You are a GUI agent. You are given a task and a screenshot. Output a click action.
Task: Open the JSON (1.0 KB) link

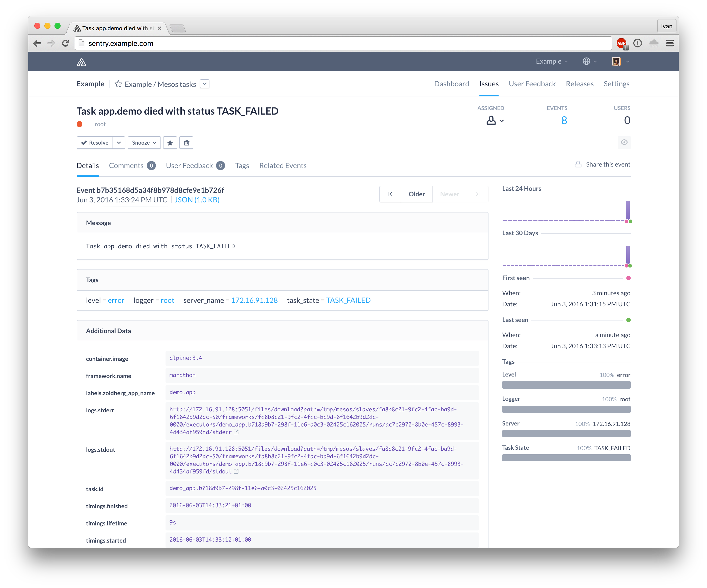pyautogui.click(x=197, y=200)
